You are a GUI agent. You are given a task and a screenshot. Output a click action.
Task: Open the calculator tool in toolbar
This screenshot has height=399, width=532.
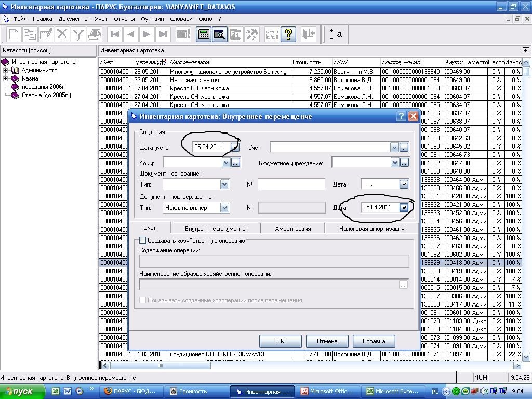pos(204,35)
